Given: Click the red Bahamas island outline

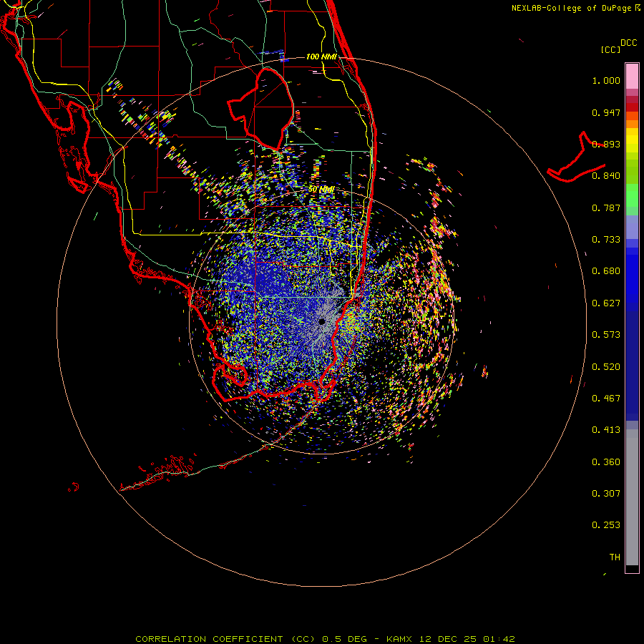Looking at the screenshot, I should (576, 157).
